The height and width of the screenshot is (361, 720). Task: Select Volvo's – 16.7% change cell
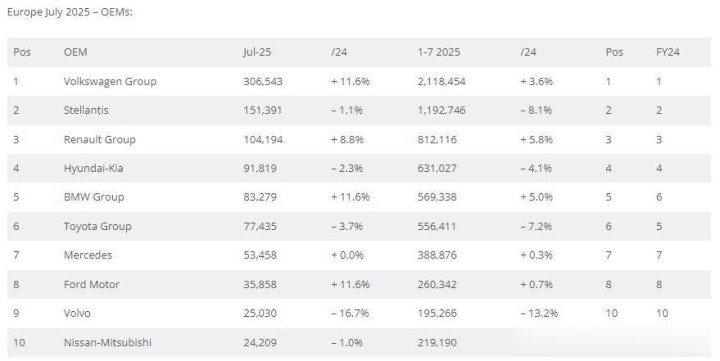350,313
